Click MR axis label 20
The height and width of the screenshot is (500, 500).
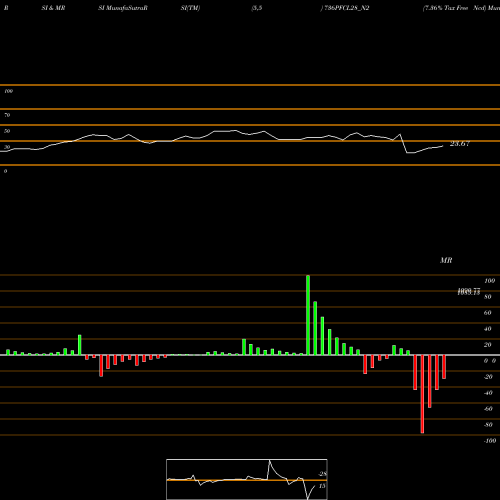(x=488, y=345)
